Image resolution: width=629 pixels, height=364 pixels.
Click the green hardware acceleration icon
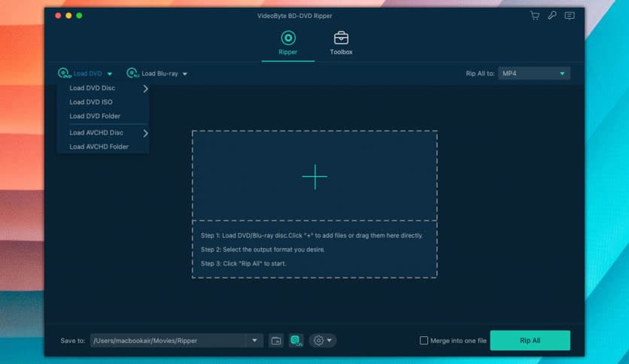coord(296,341)
